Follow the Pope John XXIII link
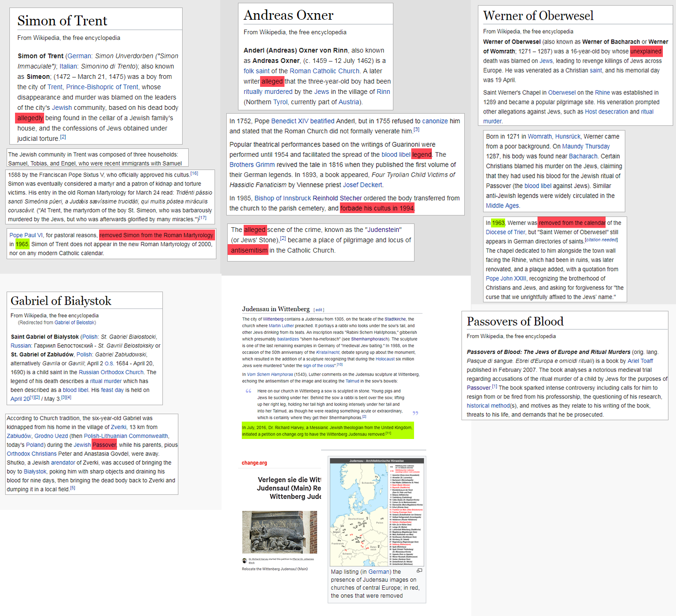Screen dimensions: 676x616 pyautogui.click(x=506, y=278)
